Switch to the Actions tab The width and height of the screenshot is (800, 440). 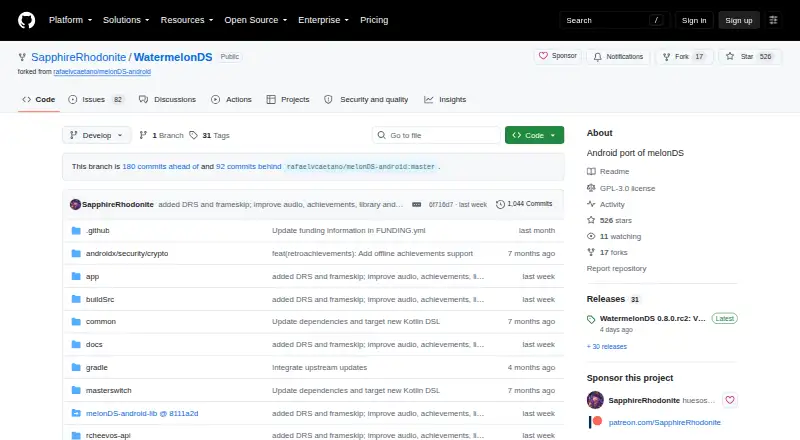pyautogui.click(x=231, y=100)
